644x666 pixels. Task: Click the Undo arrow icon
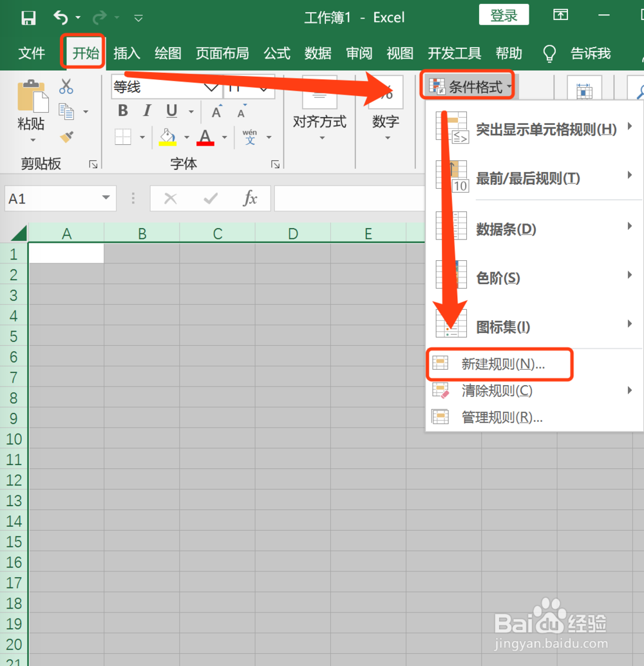60,17
